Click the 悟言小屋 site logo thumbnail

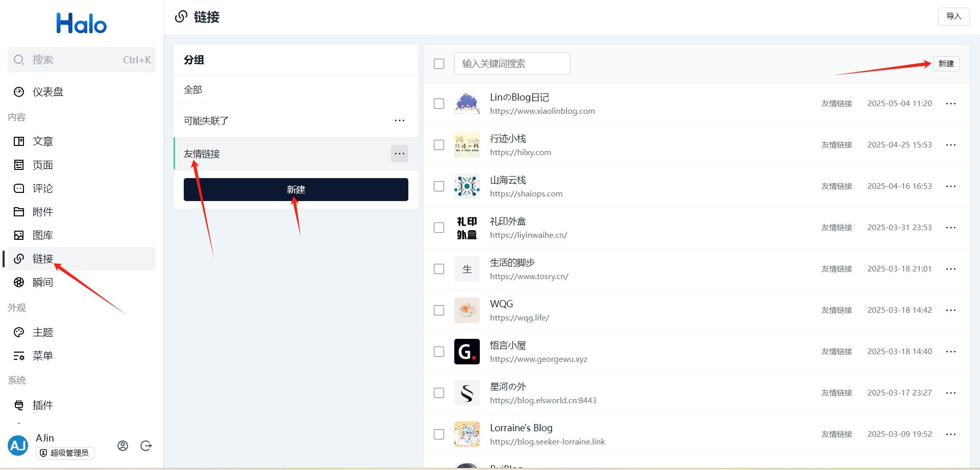click(467, 352)
